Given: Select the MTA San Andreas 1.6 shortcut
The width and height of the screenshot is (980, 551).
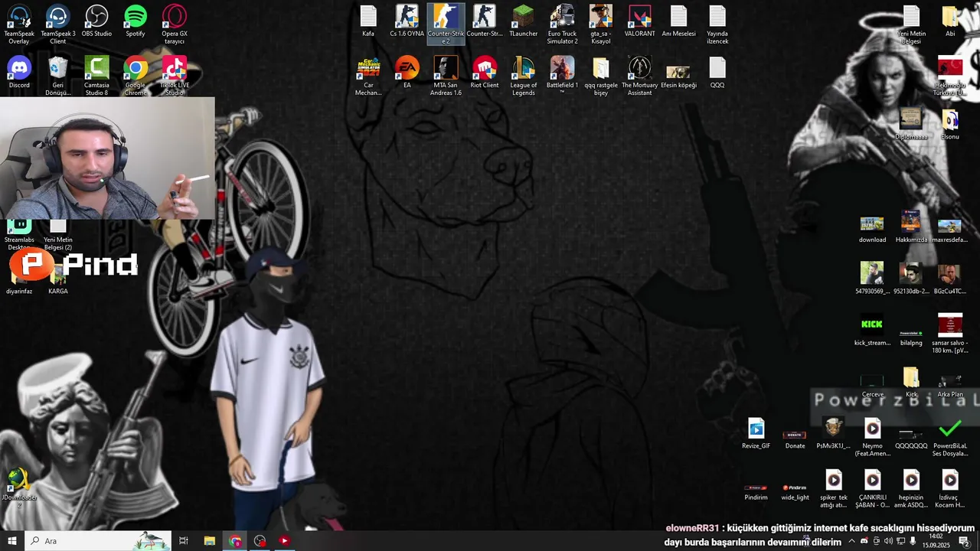Looking at the screenshot, I should click(x=446, y=76).
